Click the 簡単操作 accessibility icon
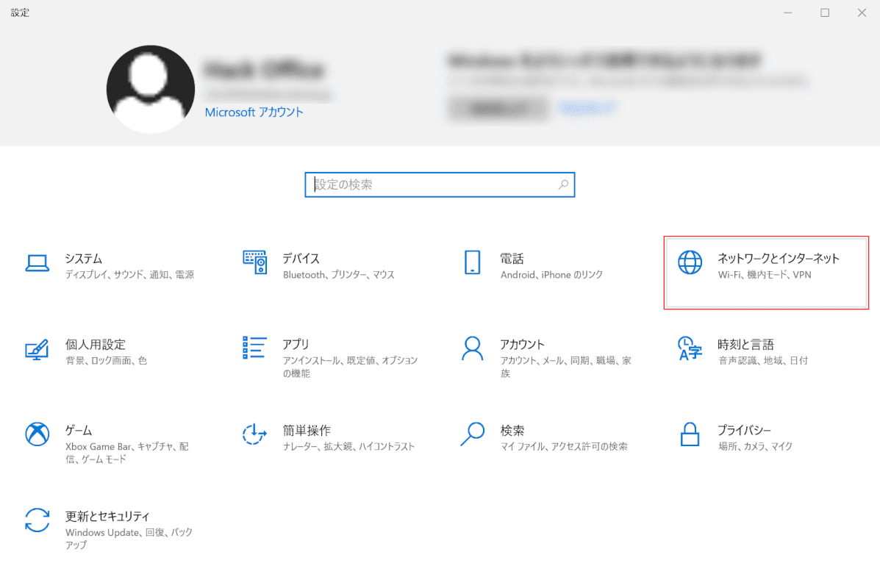This screenshot has height=588, width=880. click(x=254, y=434)
